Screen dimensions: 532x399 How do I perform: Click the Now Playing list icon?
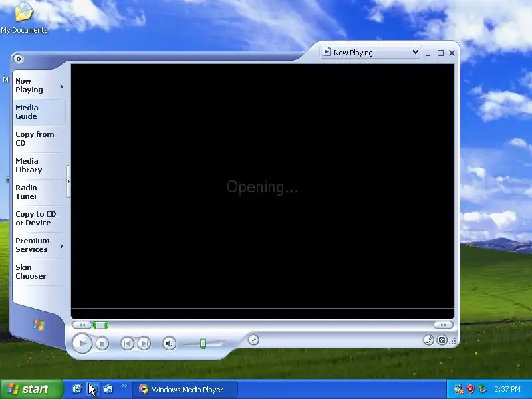tap(327, 52)
